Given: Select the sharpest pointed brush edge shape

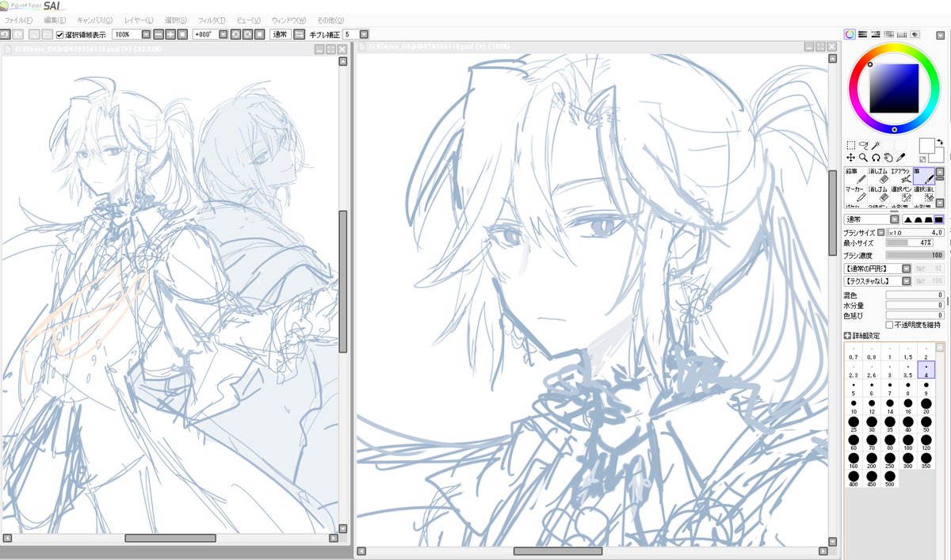Looking at the screenshot, I should tap(907, 219).
